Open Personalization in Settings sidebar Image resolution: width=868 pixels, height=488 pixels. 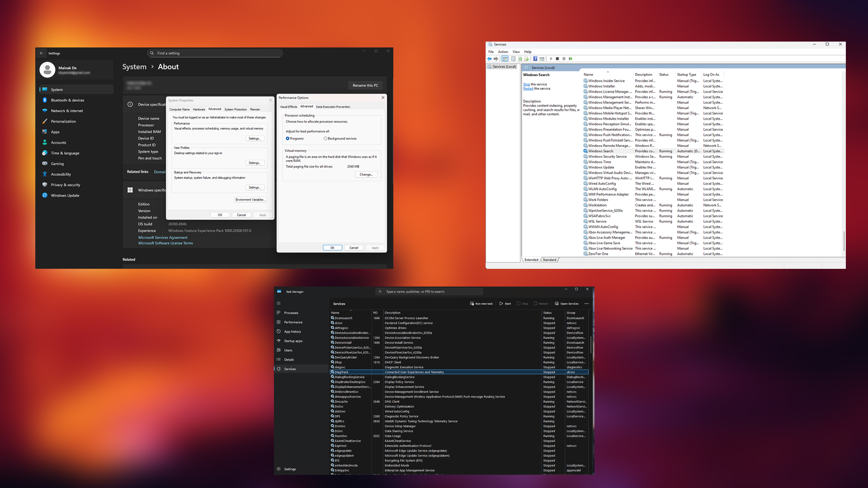[76, 122]
